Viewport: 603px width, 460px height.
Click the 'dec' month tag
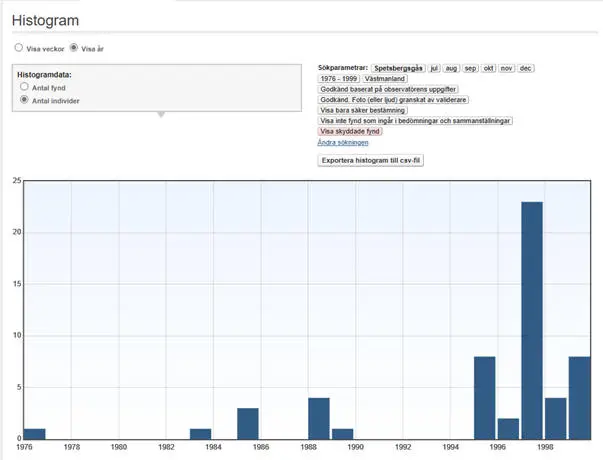click(x=526, y=68)
